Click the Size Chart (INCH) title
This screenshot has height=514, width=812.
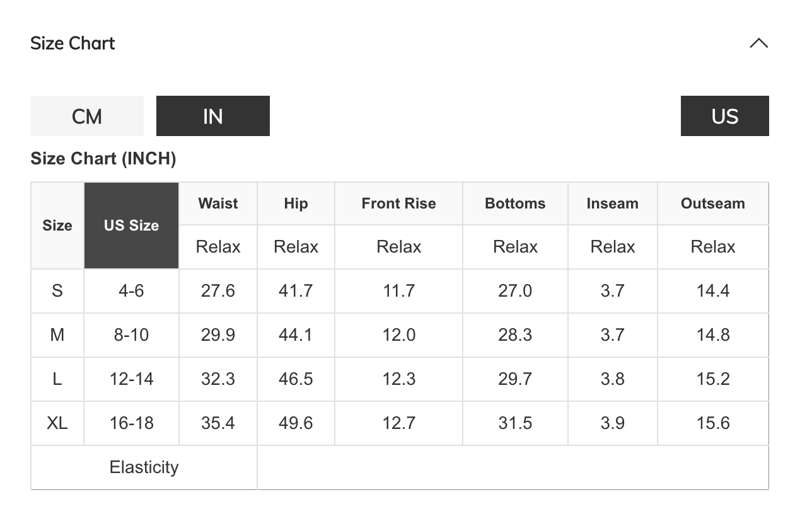(x=103, y=159)
